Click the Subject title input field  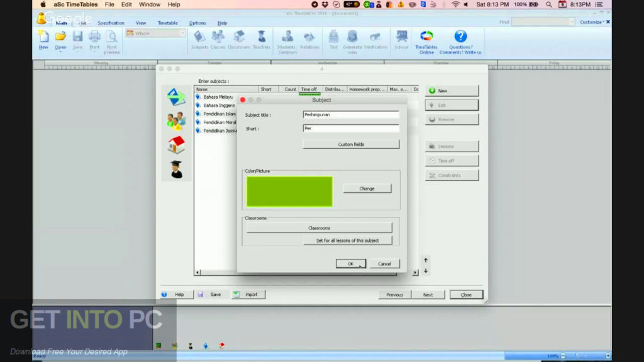point(351,114)
